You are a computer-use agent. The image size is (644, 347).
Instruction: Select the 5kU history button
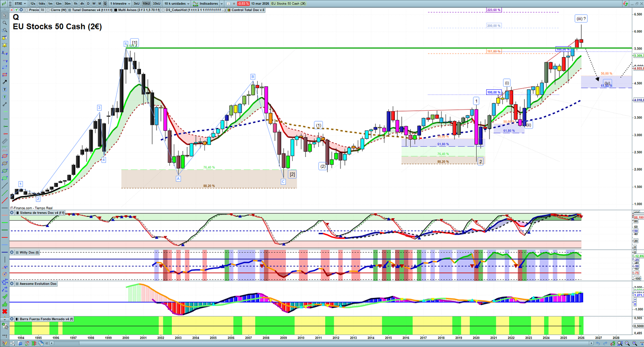pos(136,4)
